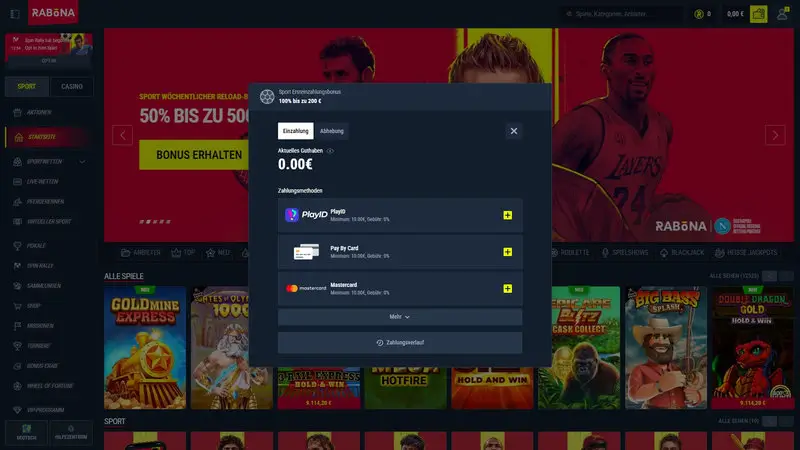The image size is (800, 450).
Task: Open Big Bass Splash game thumbnail
Action: 666,347
